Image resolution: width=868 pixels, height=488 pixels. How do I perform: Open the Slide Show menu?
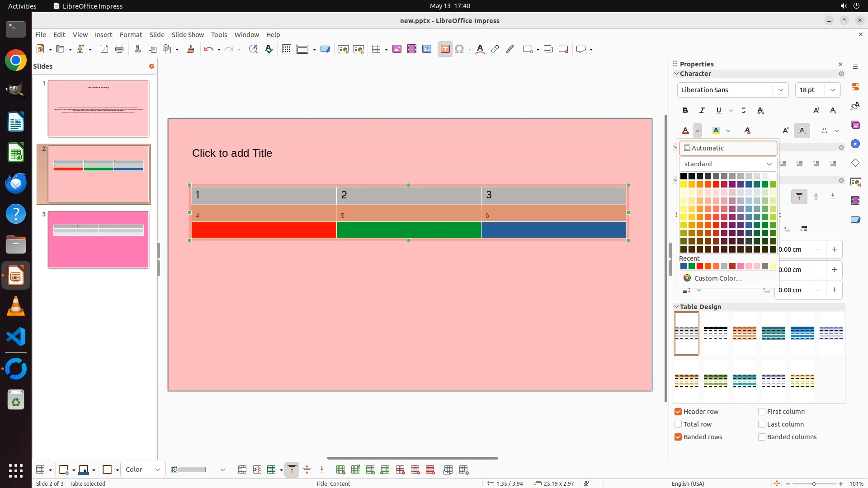[x=188, y=35]
